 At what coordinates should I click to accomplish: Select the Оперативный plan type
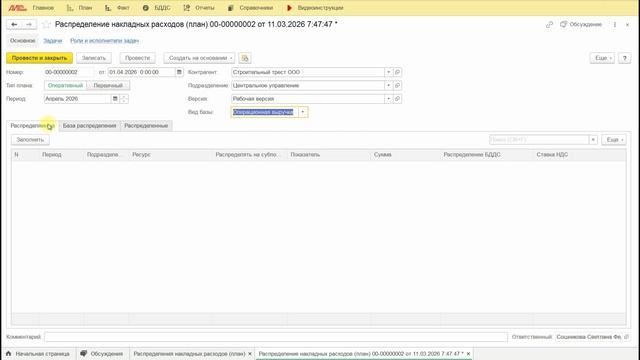[x=65, y=86]
